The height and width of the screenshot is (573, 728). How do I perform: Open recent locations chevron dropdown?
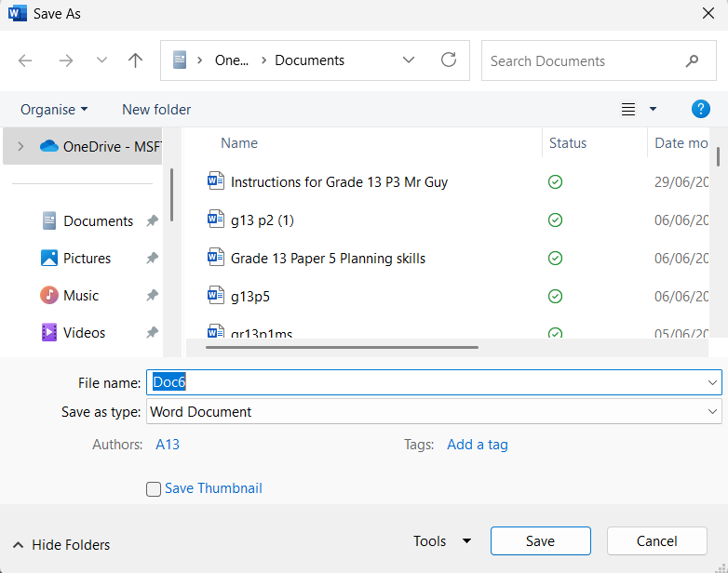coord(101,60)
